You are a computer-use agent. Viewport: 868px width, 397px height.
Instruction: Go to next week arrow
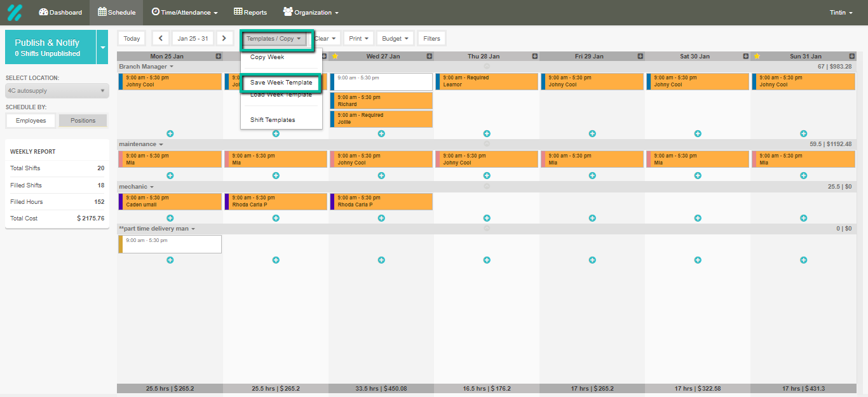224,38
